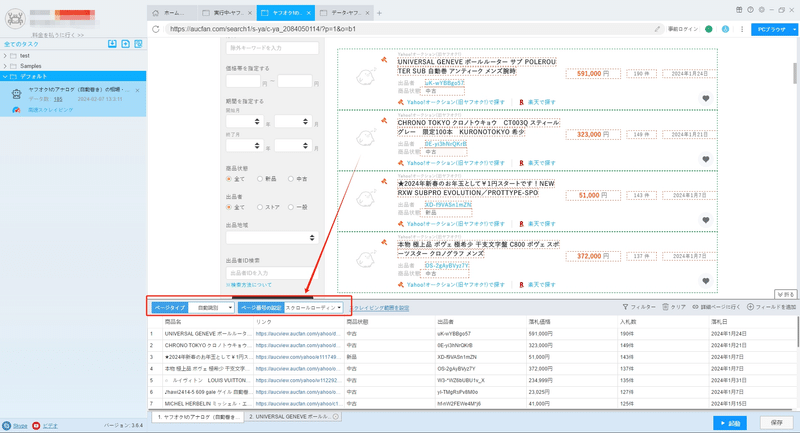Click the batch select tasks icon
Viewport: 800px width, 433px height.
pos(138,44)
